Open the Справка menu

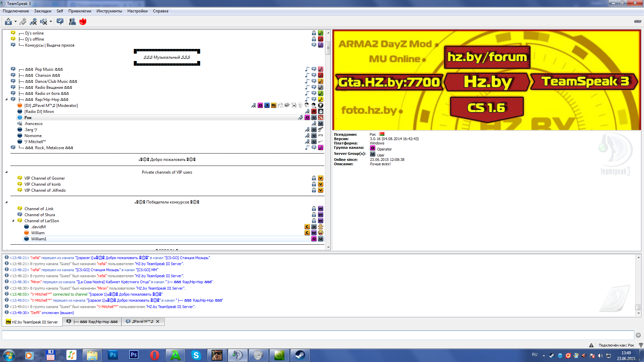click(161, 11)
